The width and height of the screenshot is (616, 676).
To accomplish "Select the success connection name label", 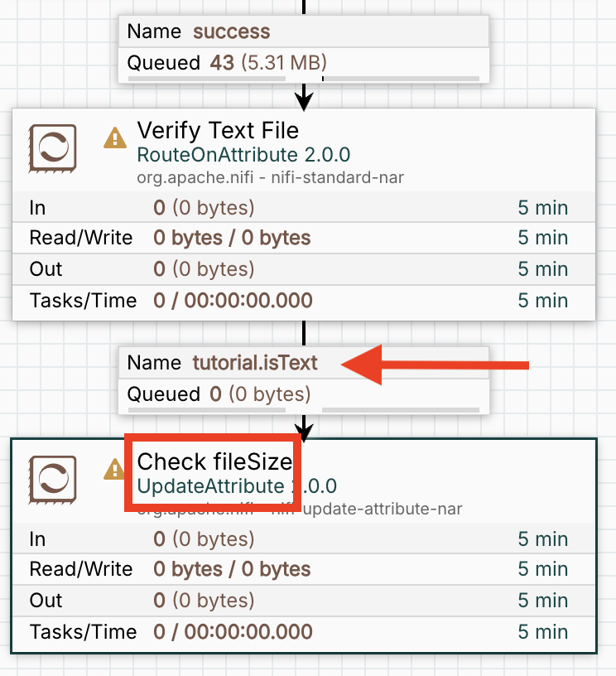I will pos(231,32).
